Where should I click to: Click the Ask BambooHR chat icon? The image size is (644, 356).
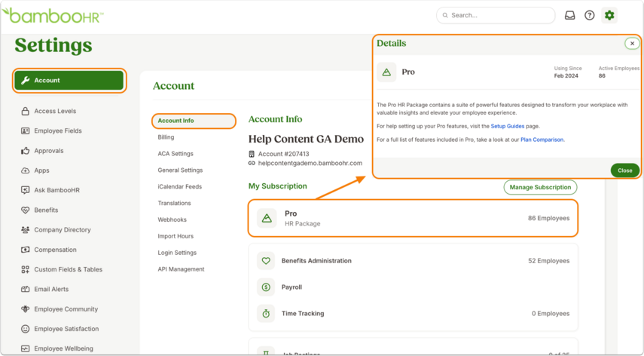click(x=25, y=190)
